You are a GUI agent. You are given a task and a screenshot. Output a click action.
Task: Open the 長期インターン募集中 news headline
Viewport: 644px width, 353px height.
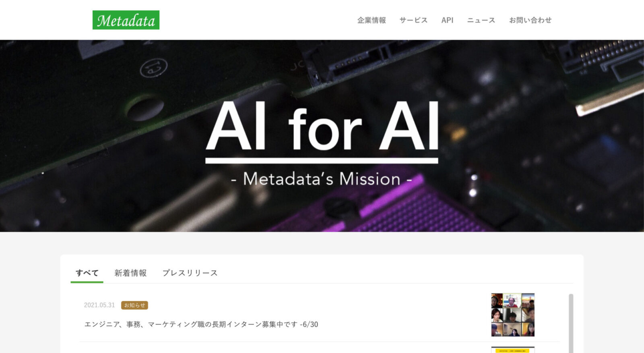pyautogui.click(x=201, y=324)
